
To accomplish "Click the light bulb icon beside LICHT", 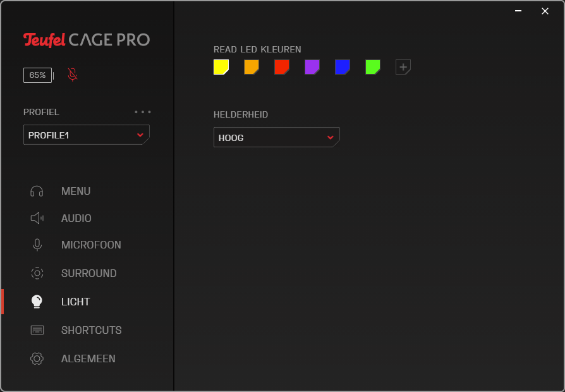I will click(x=37, y=302).
